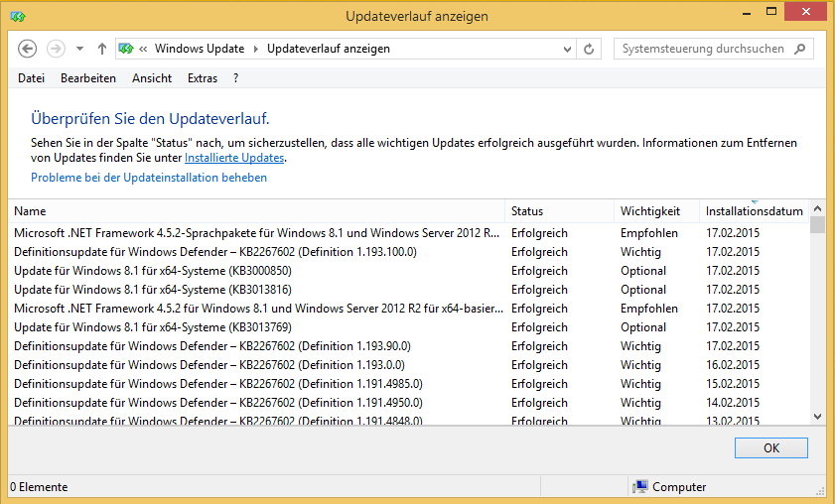Open the Bearbeiten menu
Image resolution: width=835 pixels, height=504 pixels.
[88, 78]
